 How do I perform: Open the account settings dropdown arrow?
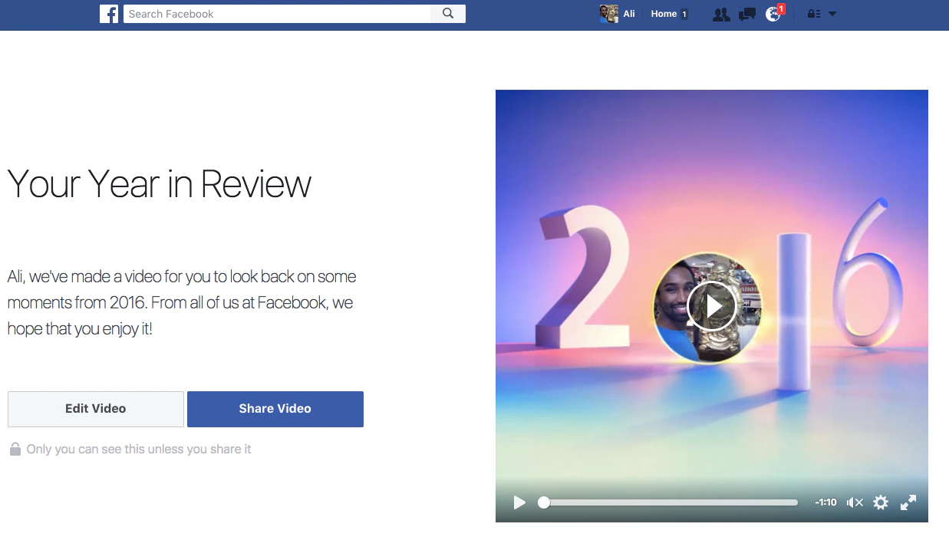[831, 13]
